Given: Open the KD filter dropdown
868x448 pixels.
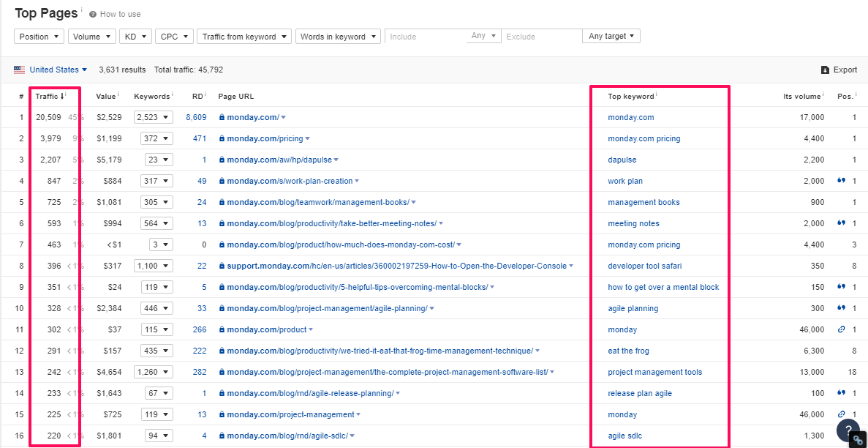Looking at the screenshot, I should [x=135, y=37].
